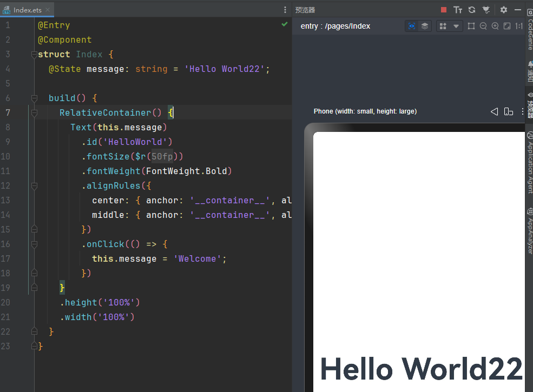Click the Hello World22 text in preview
The image size is (533, 392).
tap(421, 369)
